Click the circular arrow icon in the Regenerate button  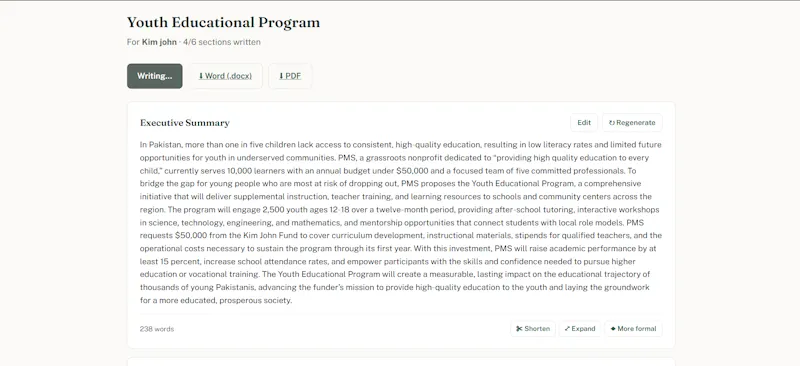click(612, 123)
